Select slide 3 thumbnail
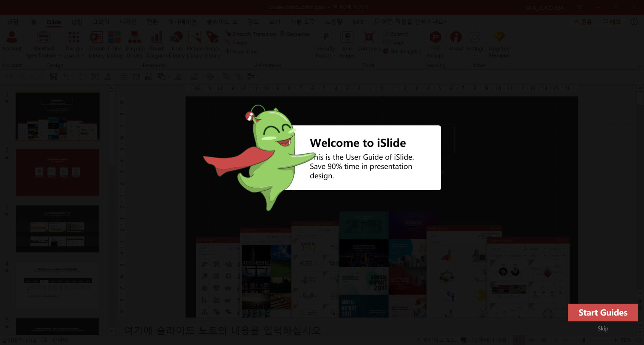Image resolution: width=644 pixels, height=345 pixels. tap(57, 229)
